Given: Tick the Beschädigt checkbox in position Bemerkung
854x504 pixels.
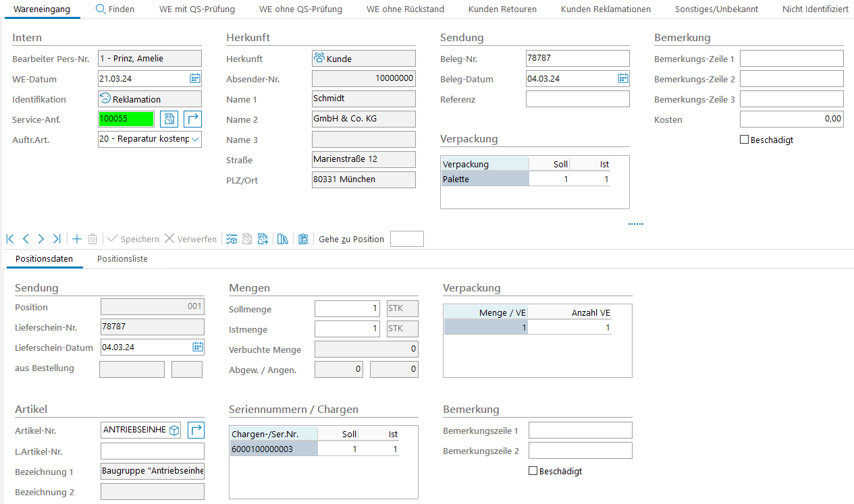Looking at the screenshot, I should (x=533, y=471).
